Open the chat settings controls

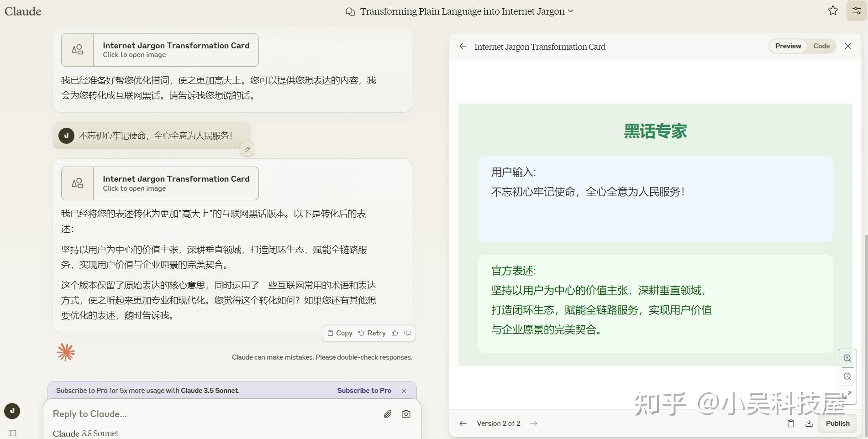tap(857, 10)
